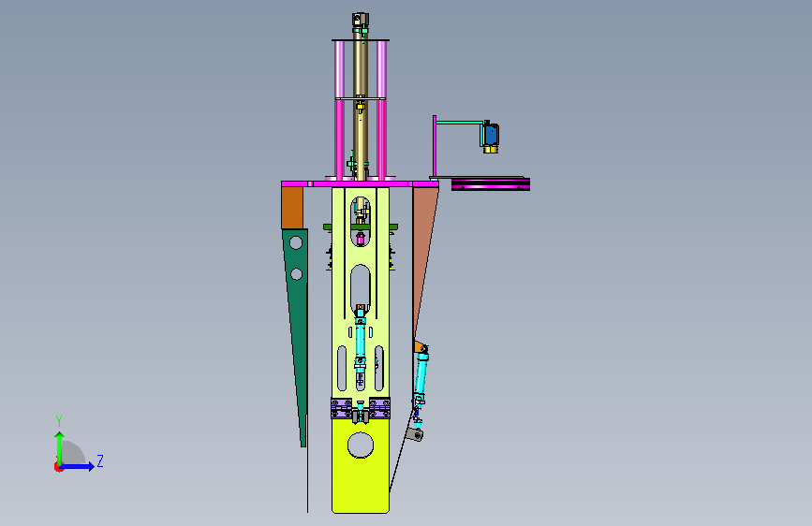
Task: Select the magenta horizontal top mounting plate
Action: pyautogui.click(x=360, y=183)
